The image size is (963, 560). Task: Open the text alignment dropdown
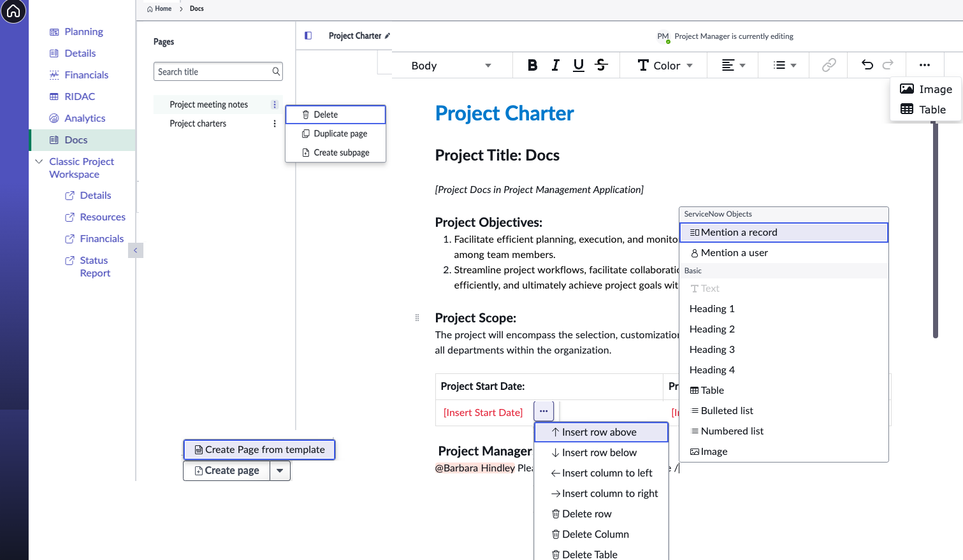tap(733, 66)
